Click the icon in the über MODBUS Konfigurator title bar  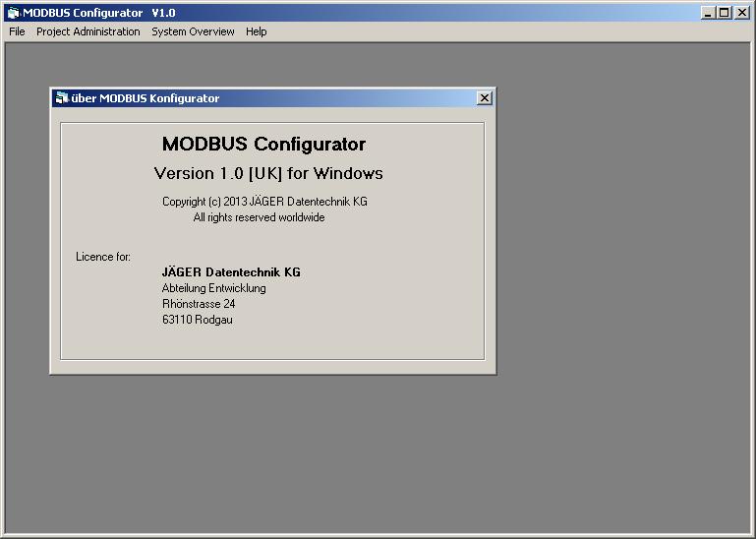click(x=62, y=98)
